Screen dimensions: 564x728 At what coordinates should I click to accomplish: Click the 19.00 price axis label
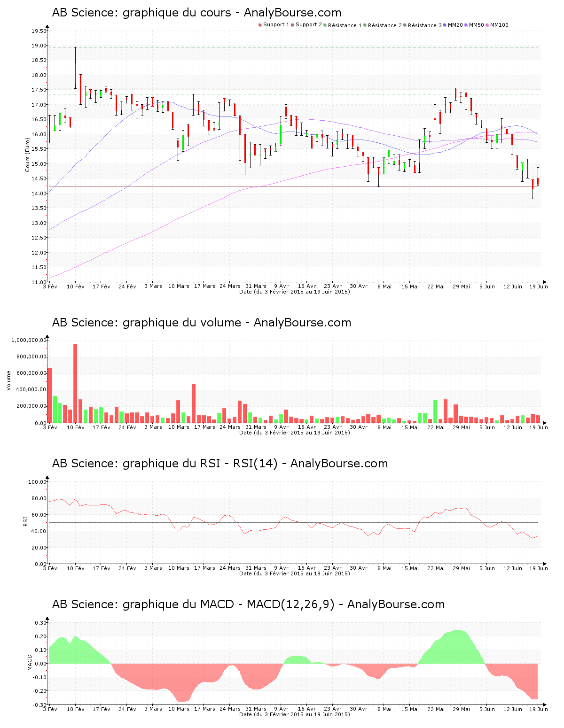click(39, 46)
